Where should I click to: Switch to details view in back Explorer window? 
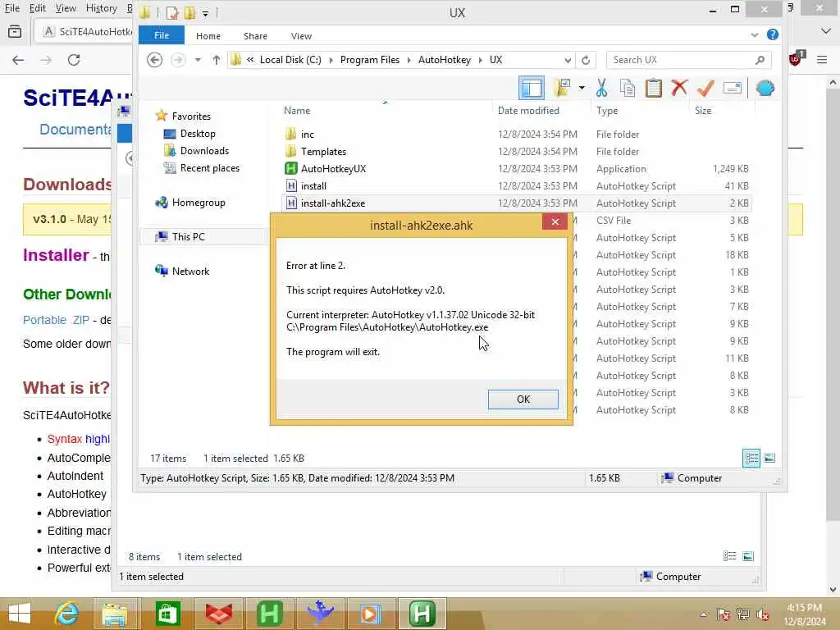pos(729,556)
